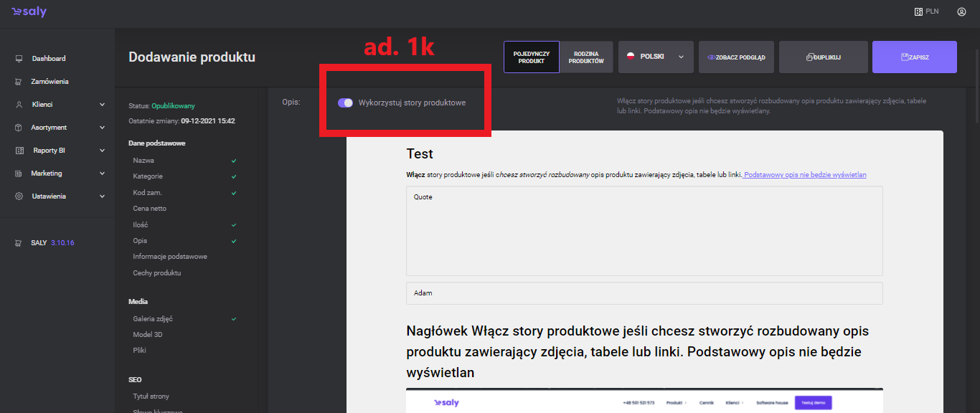Go to Galeria zdjęć section
This screenshot has width=980, height=413.
pyautogui.click(x=152, y=318)
